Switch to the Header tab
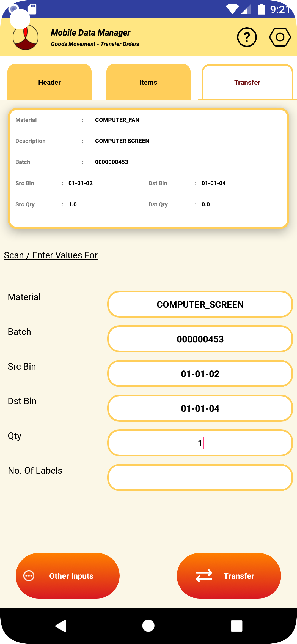This screenshot has height=644, width=297. click(x=50, y=82)
